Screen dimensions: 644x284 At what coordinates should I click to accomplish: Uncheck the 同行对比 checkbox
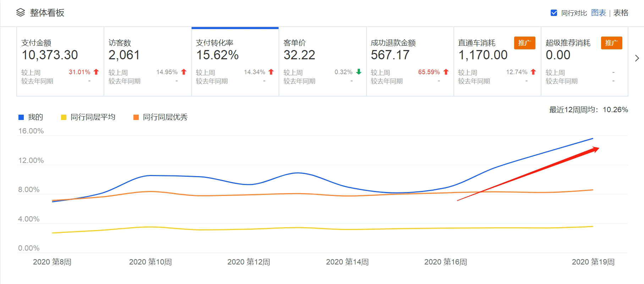point(554,13)
